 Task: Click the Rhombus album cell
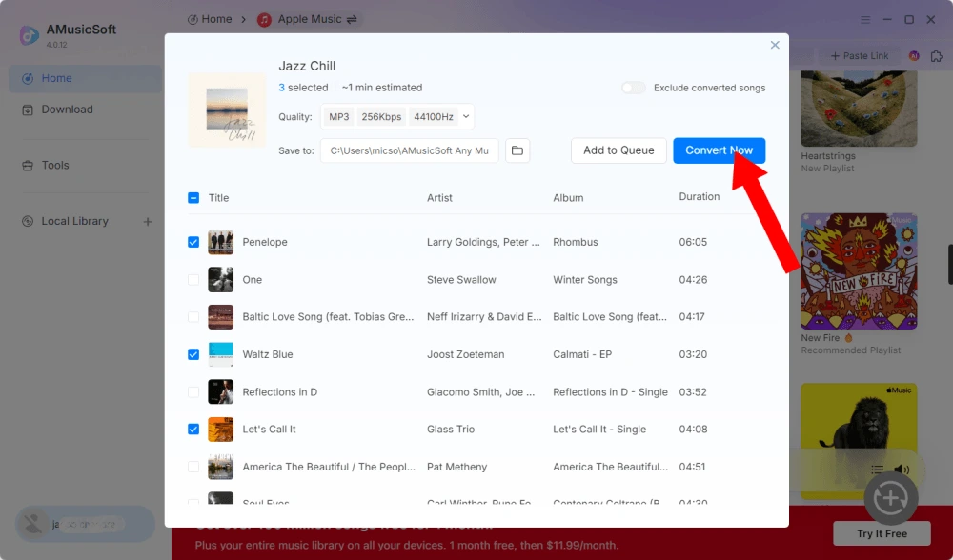tap(576, 242)
